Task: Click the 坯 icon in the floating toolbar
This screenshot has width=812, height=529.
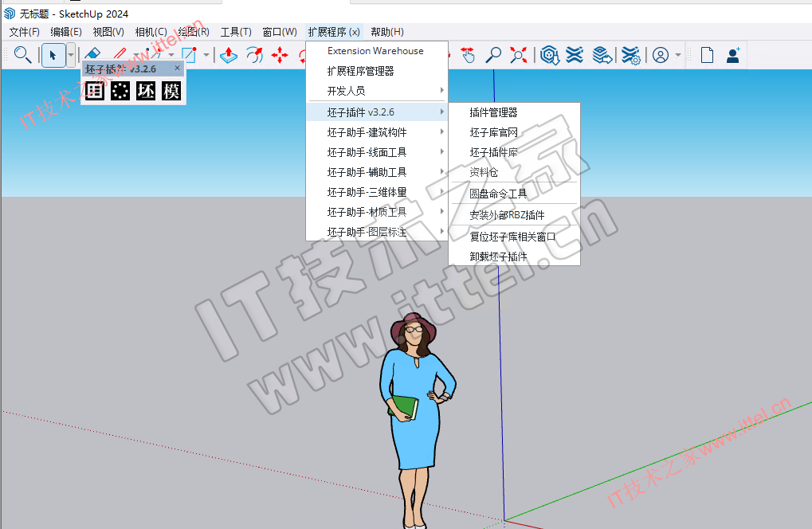Action: [146, 91]
